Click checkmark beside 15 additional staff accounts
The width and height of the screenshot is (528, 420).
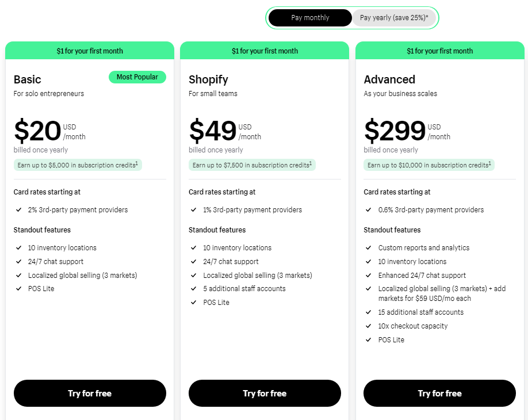click(369, 312)
